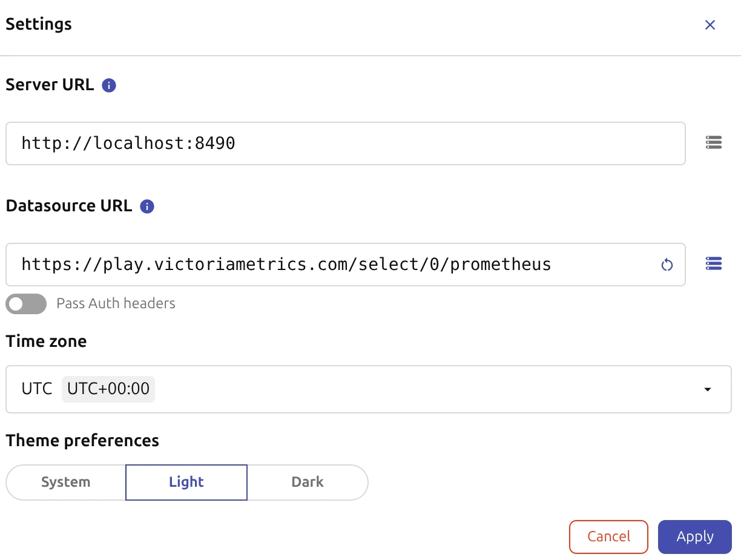Open the server list icon next to localhost field
The image size is (741, 560).
click(714, 143)
